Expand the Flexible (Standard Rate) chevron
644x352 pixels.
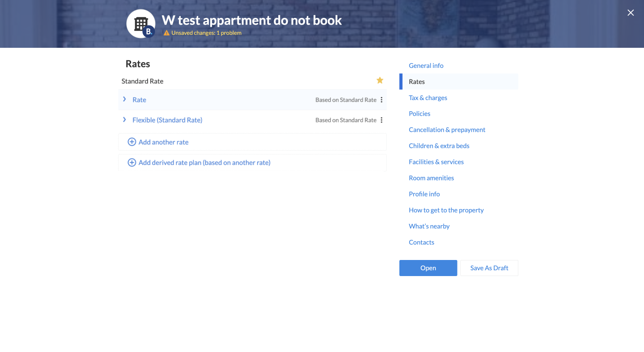click(124, 119)
